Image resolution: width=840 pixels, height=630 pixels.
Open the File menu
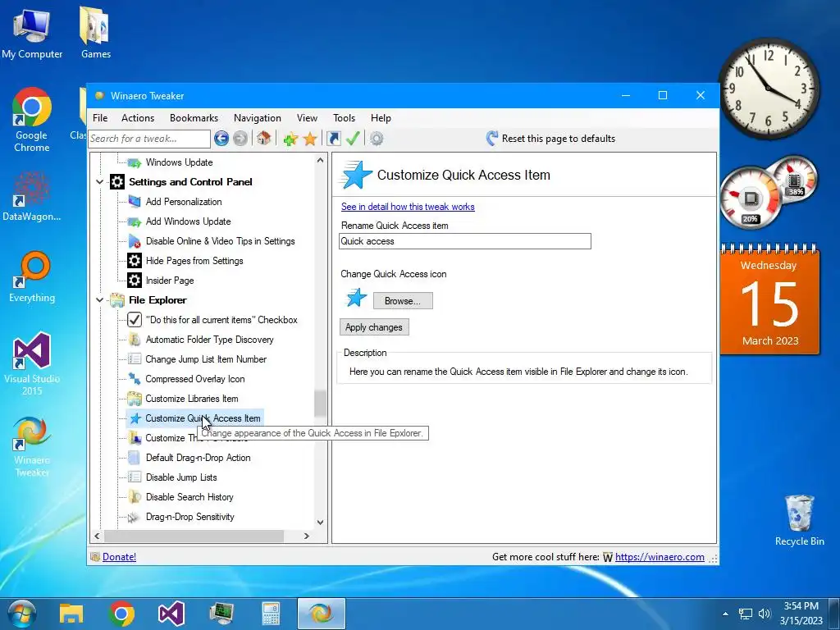click(100, 118)
